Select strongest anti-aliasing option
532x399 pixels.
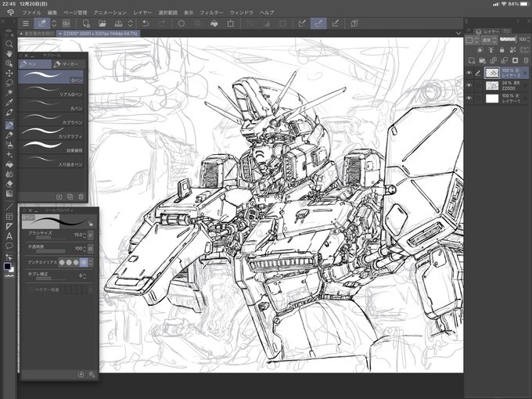pos(83,262)
